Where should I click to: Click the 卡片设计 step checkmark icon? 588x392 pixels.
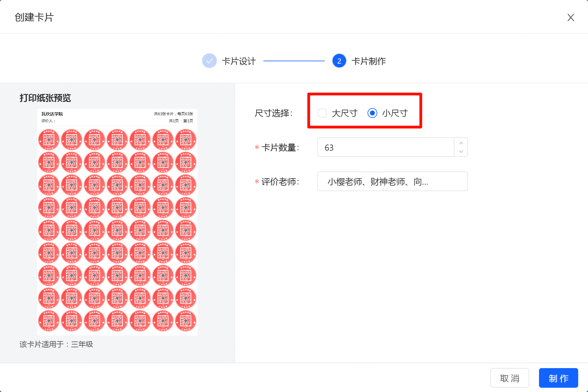pyautogui.click(x=209, y=61)
